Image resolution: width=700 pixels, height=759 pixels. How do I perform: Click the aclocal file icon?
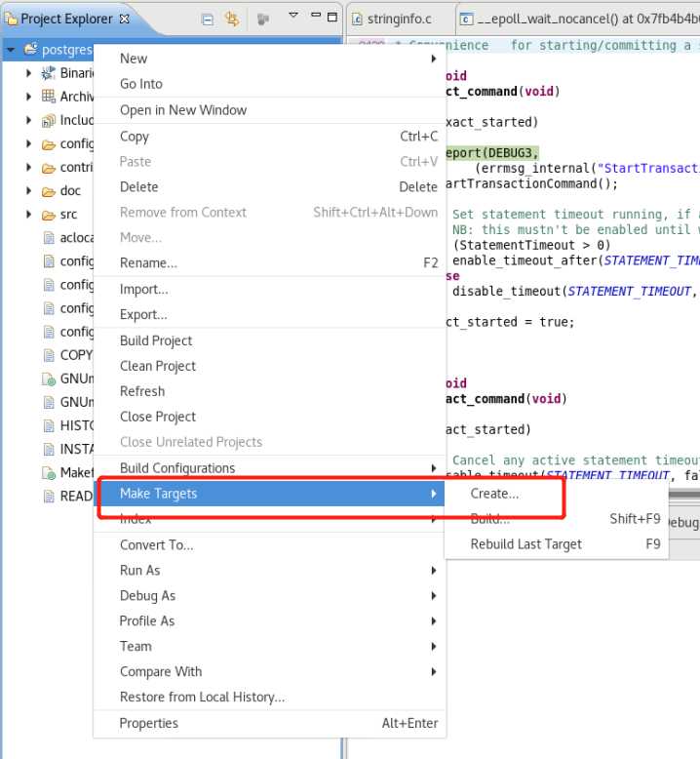point(49,238)
